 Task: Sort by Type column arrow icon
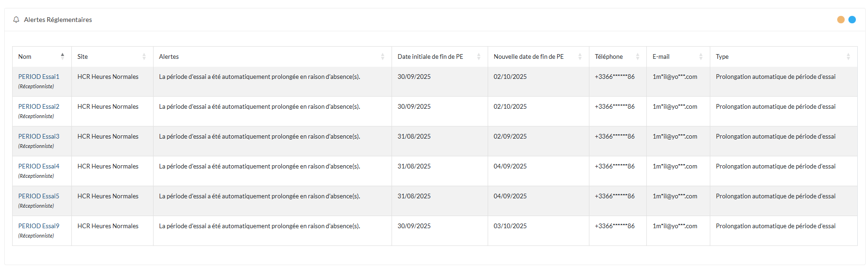[x=848, y=56]
